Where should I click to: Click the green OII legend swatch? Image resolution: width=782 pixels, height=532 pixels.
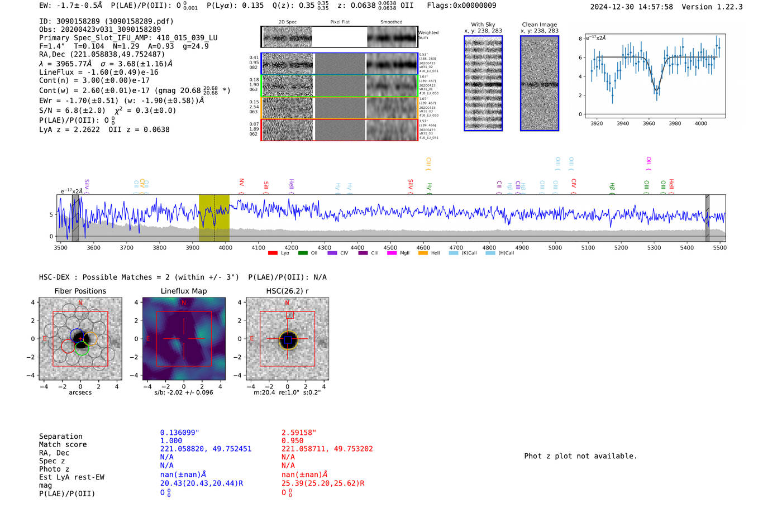click(303, 253)
